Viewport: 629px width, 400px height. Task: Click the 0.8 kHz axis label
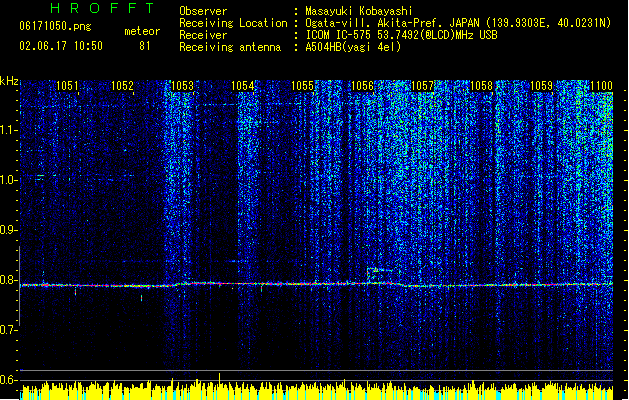(x=8, y=280)
